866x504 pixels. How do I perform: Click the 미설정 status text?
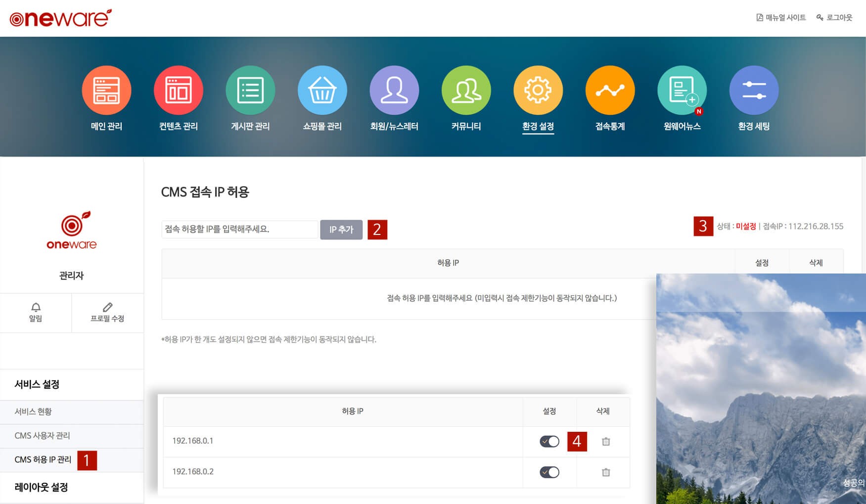click(x=746, y=227)
